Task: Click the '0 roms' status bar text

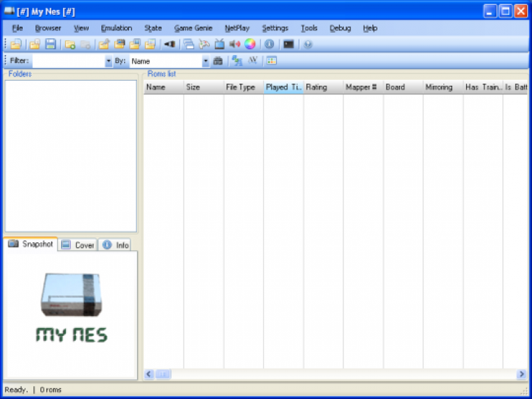Action: click(x=50, y=390)
